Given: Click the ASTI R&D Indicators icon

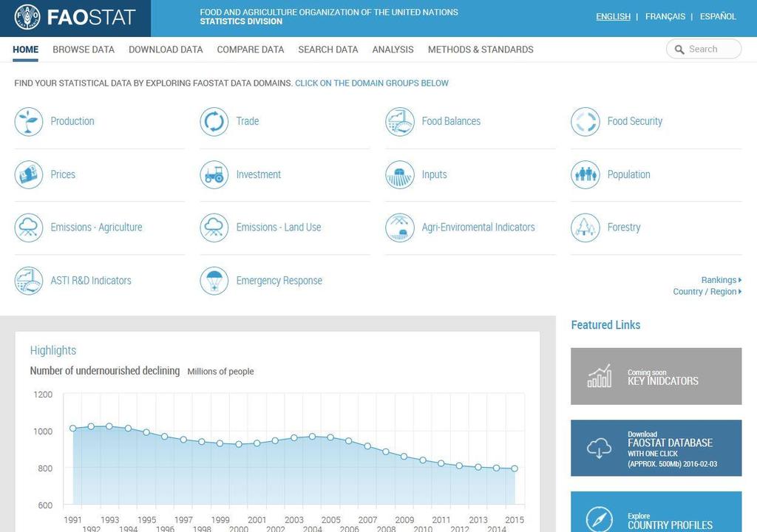Looking at the screenshot, I should tap(29, 281).
